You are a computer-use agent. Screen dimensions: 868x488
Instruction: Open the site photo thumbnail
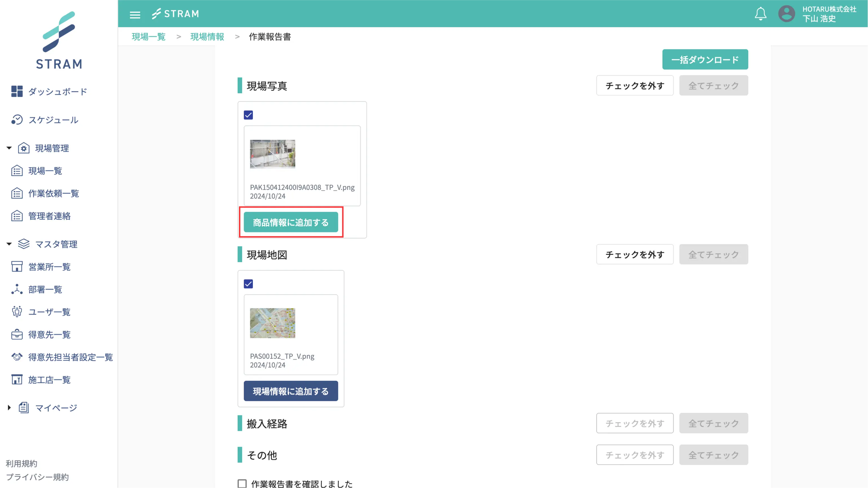272,154
